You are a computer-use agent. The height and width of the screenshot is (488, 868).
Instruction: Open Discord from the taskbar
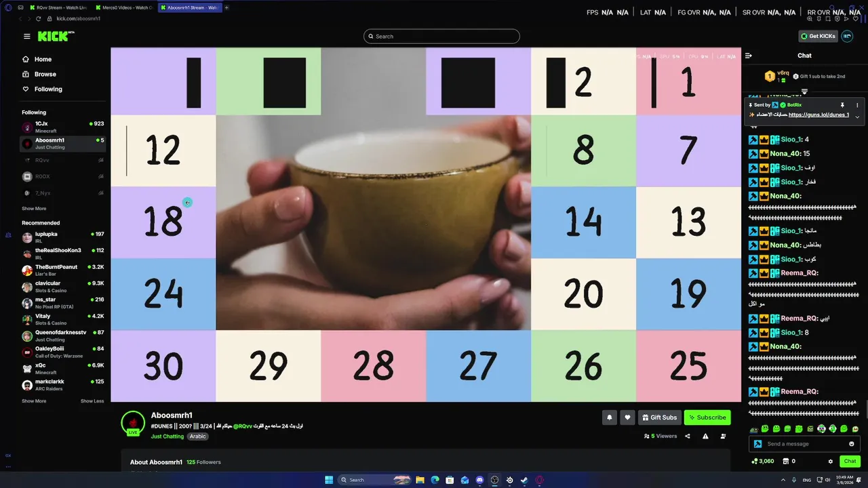coord(479,480)
